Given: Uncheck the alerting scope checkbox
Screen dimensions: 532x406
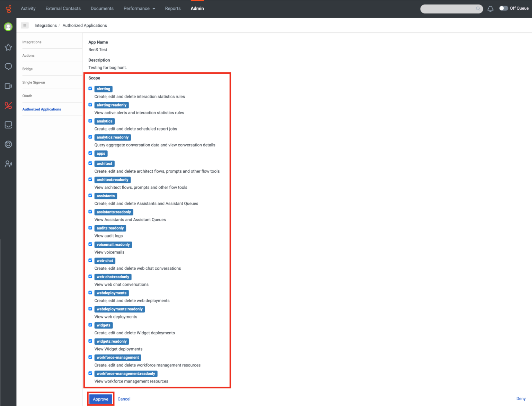Looking at the screenshot, I should pos(90,88).
